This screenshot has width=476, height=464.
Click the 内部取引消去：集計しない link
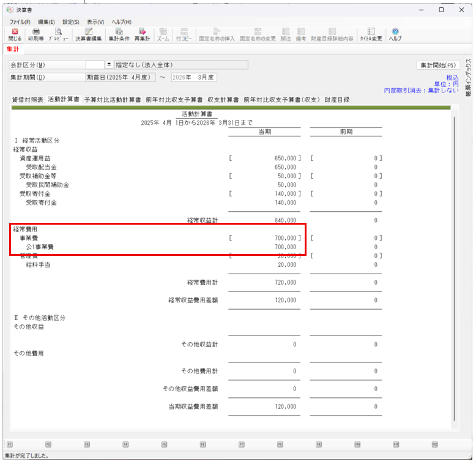click(x=421, y=90)
